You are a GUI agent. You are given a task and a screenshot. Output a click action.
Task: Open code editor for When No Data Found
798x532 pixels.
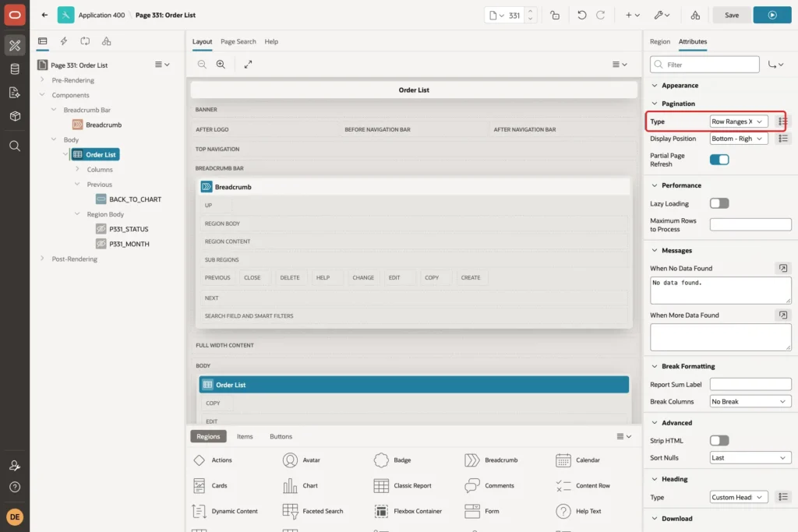(782, 268)
